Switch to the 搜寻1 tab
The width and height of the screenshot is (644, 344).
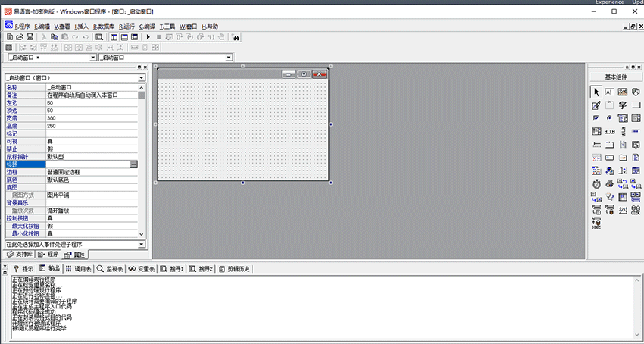(x=171, y=269)
